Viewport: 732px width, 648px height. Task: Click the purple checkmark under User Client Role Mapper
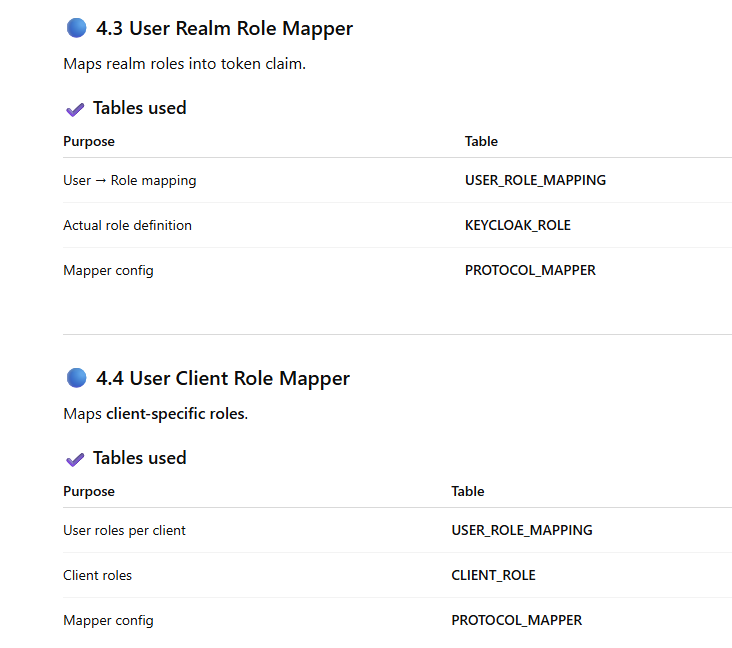click(x=74, y=459)
